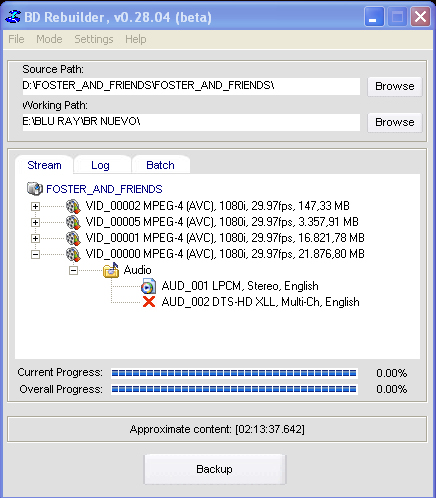Click the Audio folder icon
The image size is (436, 498).
111,270
